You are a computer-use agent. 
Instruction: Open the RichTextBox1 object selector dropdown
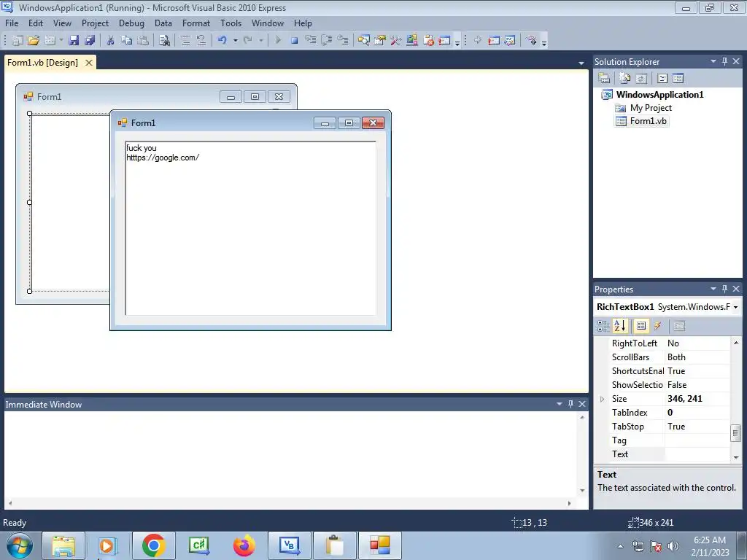click(735, 307)
